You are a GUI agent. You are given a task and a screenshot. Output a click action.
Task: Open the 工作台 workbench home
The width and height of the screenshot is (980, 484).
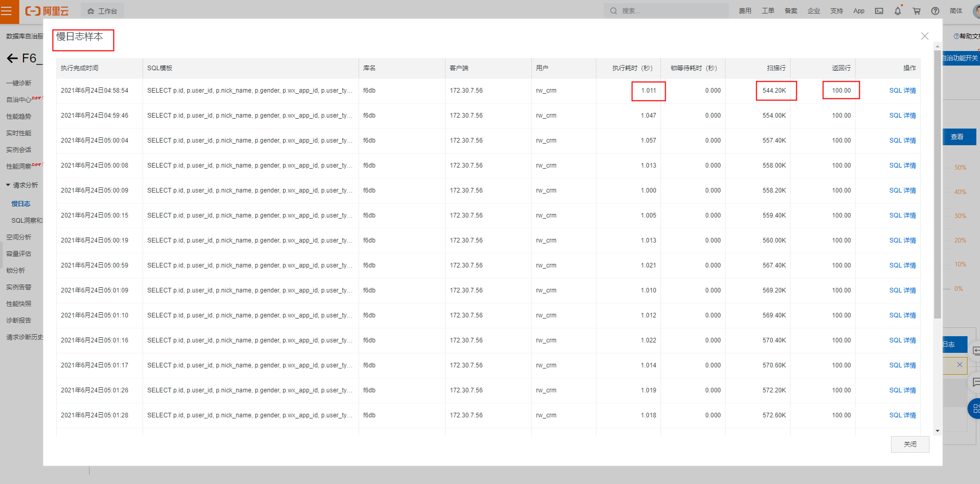[x=103, y=11]
